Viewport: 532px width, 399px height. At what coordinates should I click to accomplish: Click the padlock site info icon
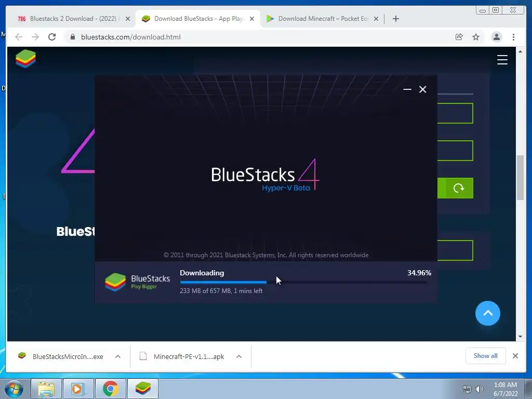point(72,37)
